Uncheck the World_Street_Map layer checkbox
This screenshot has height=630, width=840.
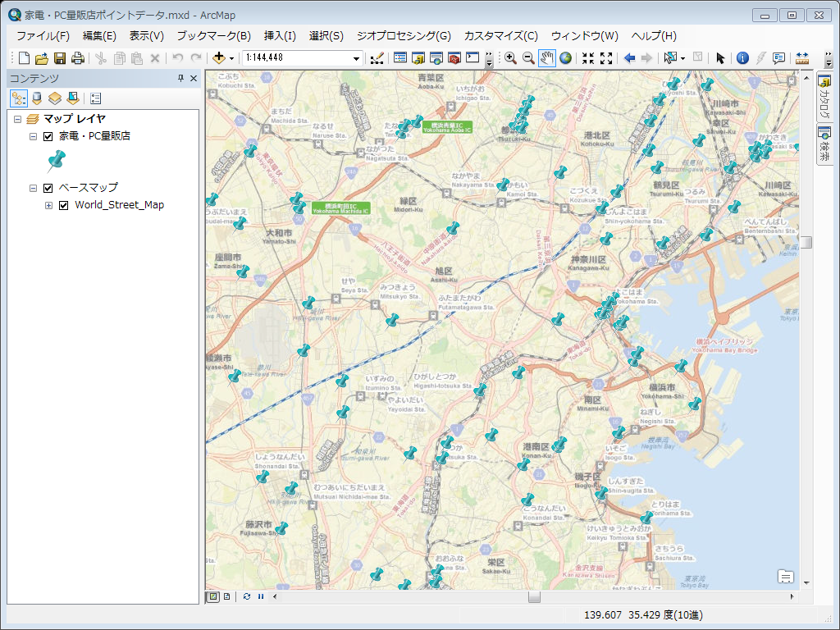point(64,205)
